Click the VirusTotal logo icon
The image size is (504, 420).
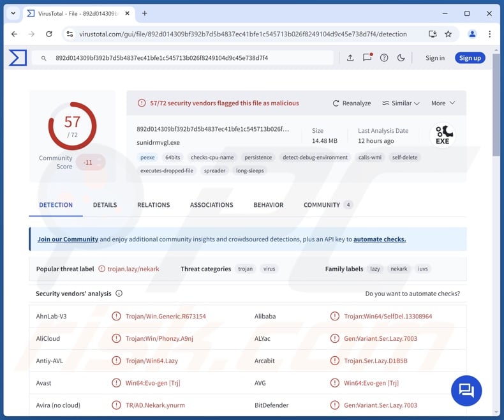coord(18,58)
